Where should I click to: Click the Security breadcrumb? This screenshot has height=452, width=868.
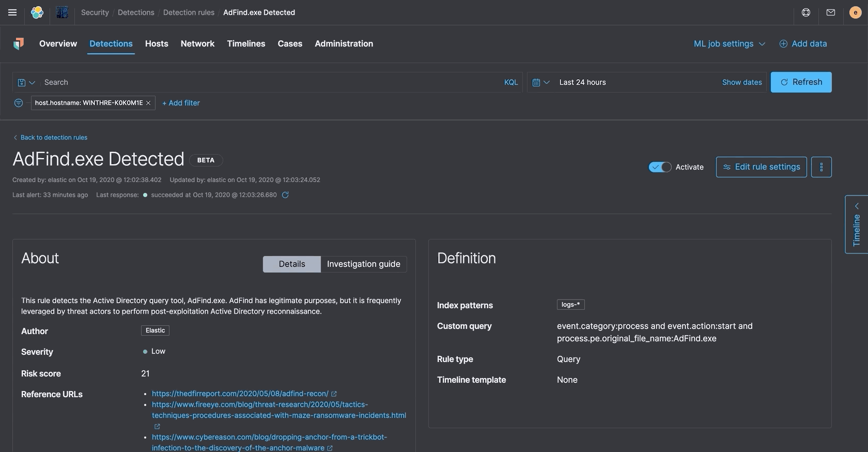[x=95, y=12]
